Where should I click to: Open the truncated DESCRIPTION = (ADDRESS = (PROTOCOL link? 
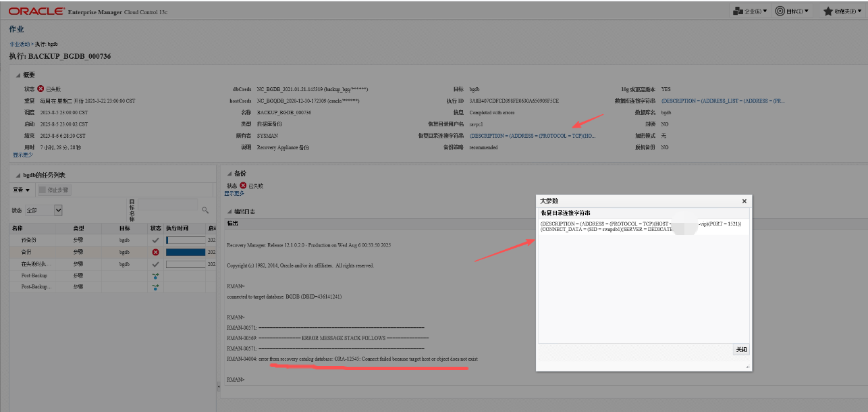pyautogui.click(x=533, y=136)
